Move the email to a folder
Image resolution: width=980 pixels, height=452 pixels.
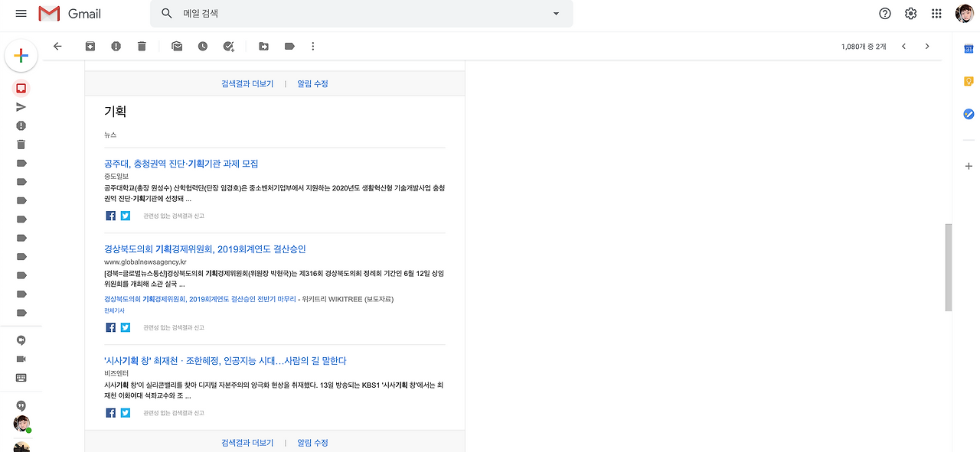tap(263, 46)
